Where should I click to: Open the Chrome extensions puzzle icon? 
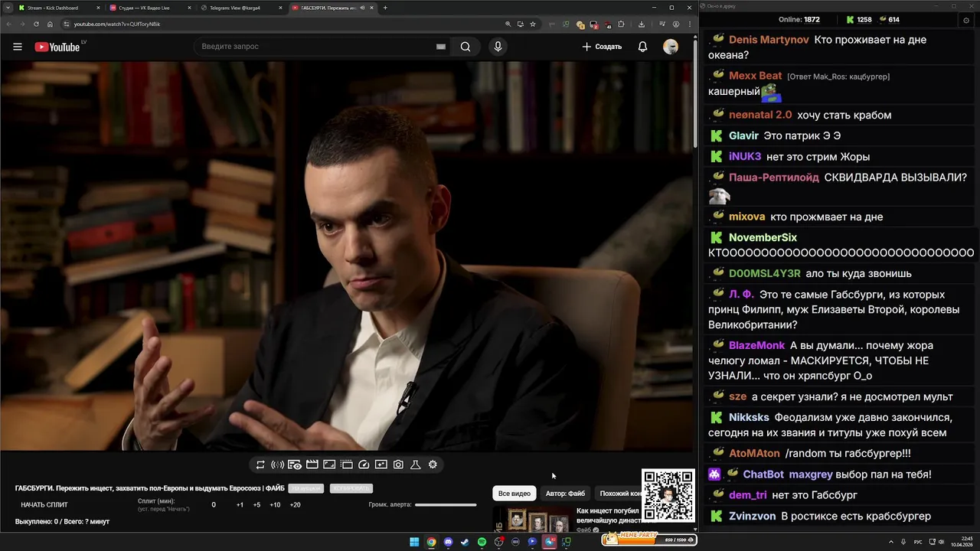[621, 24]
